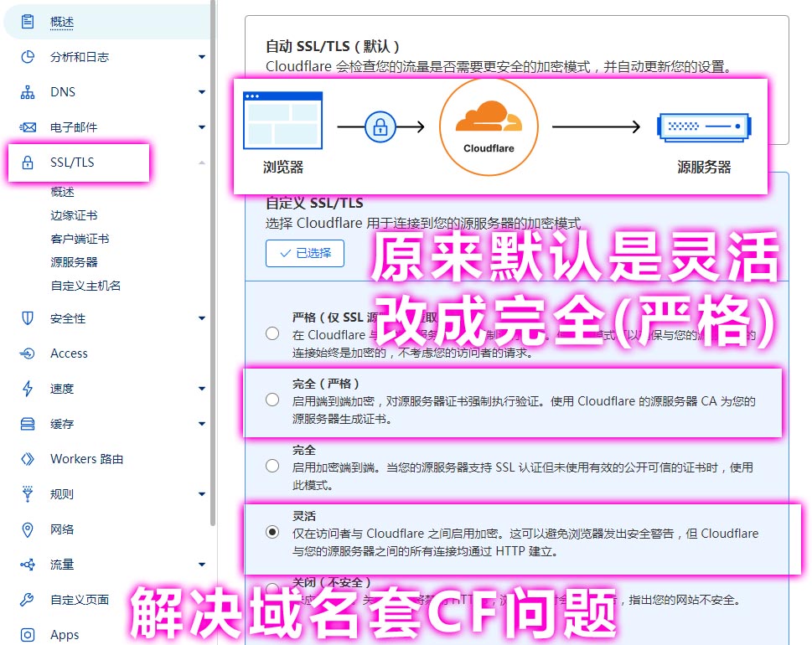
Task: Click the Cloudflare cloud logo circle
Action: [489, 126]
